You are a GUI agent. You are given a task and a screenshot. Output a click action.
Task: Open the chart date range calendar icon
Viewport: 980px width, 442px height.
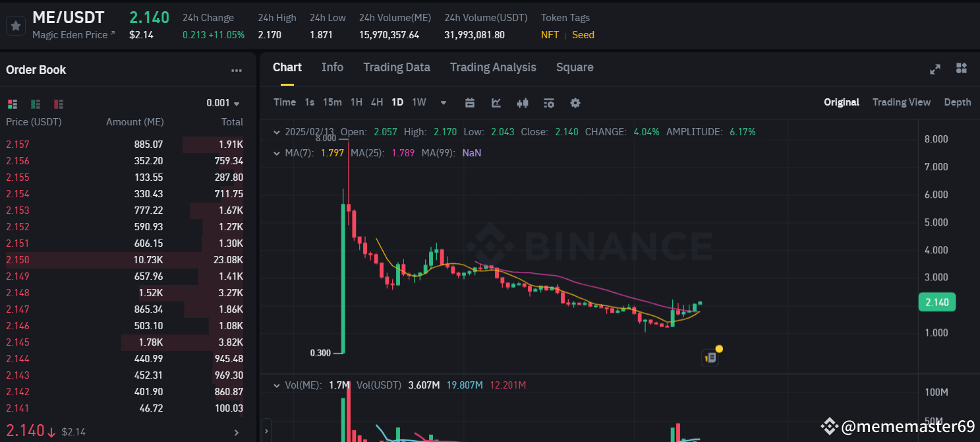point(470,102)
